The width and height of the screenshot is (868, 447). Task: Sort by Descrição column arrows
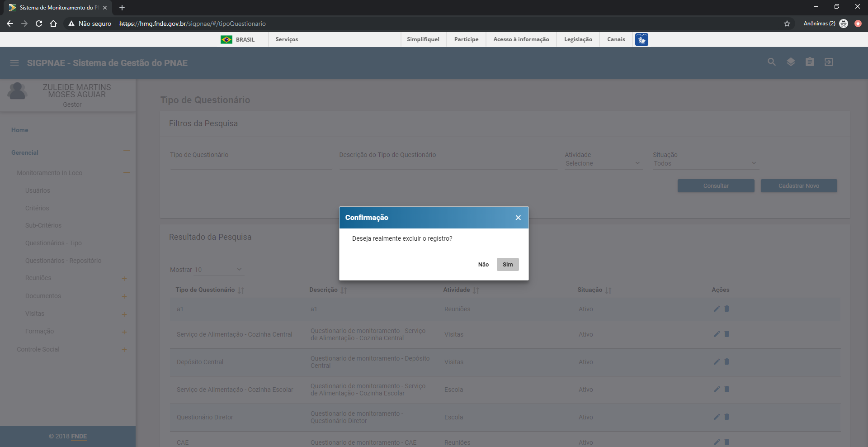[x=344, y=290]
